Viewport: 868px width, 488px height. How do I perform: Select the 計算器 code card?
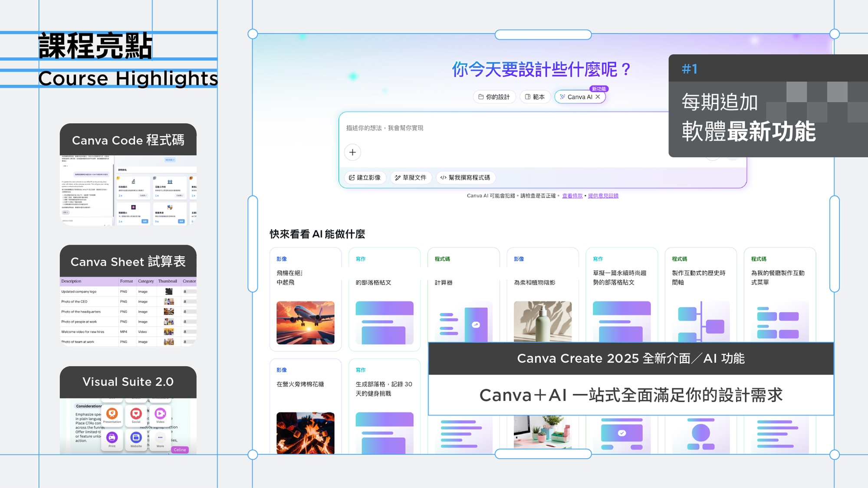coord(464,295)
